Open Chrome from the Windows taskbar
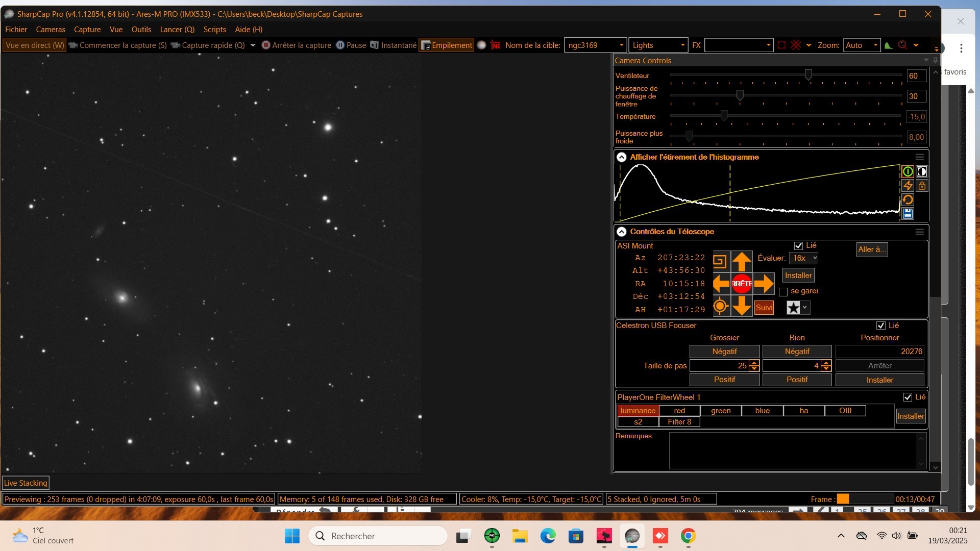 688,536
